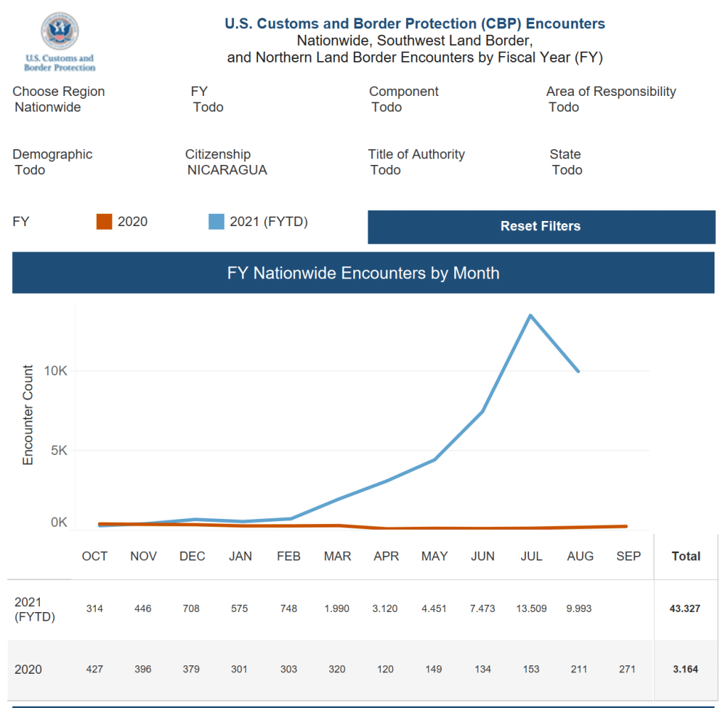Click the July peak on the blue line
The width and height of the screenshot is (728, 708).
[530, 315]
